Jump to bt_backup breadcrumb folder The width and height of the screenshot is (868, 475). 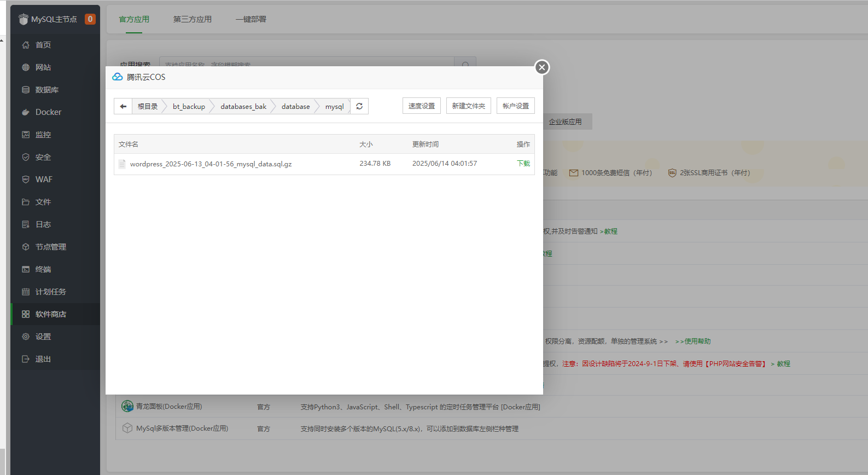[189, 106]
